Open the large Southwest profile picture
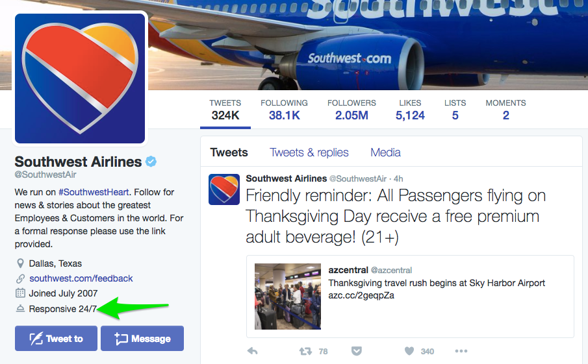Screen dimensions: 588x364 pos(79,78)
